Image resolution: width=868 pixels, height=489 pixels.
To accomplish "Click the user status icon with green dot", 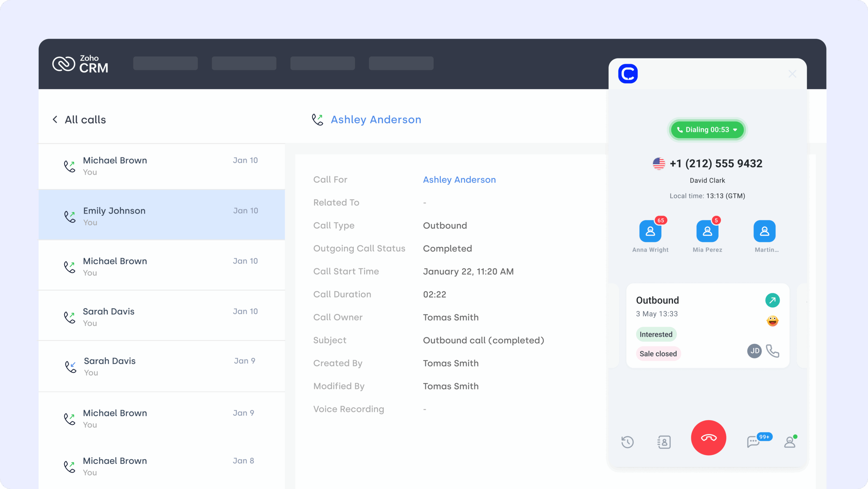I will click(x=790, y=442).
